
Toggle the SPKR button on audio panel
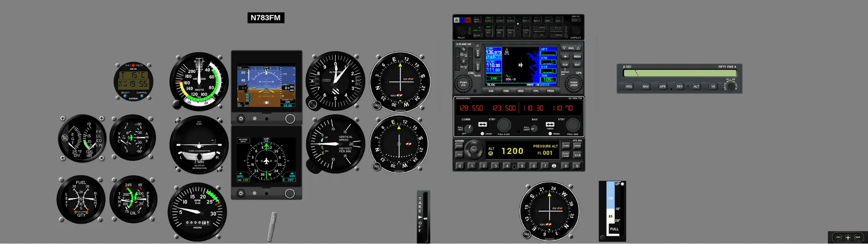pyautogui.click(x=539, y=27)
